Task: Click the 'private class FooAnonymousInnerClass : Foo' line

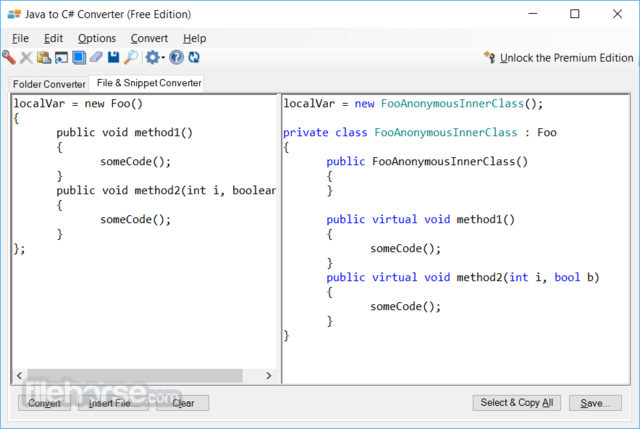Action: click(420, 133)
